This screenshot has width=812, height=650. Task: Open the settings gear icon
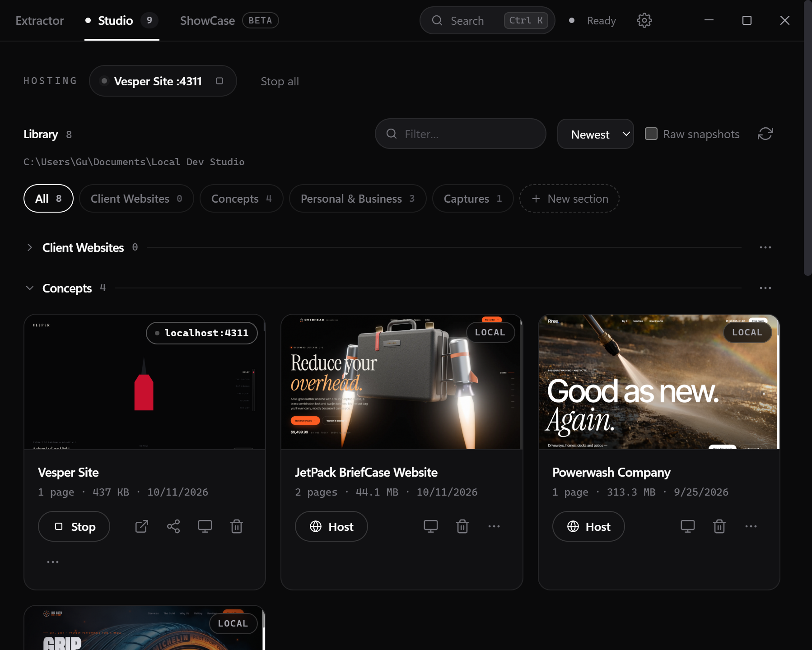coord(644,20)
